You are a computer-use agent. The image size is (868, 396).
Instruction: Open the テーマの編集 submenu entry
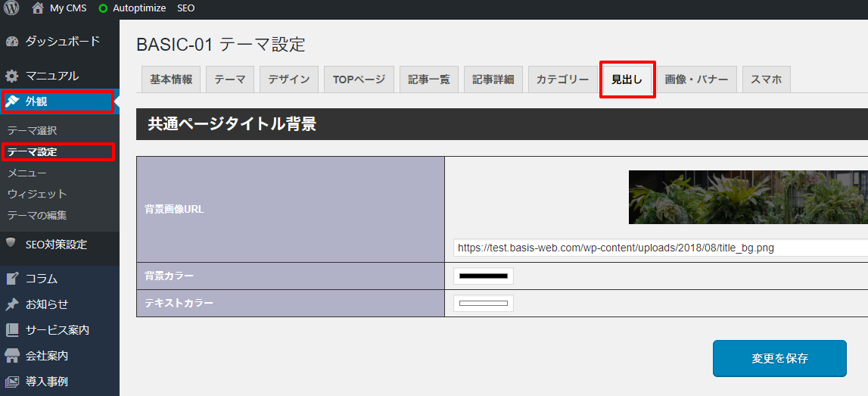coord(37,215)
